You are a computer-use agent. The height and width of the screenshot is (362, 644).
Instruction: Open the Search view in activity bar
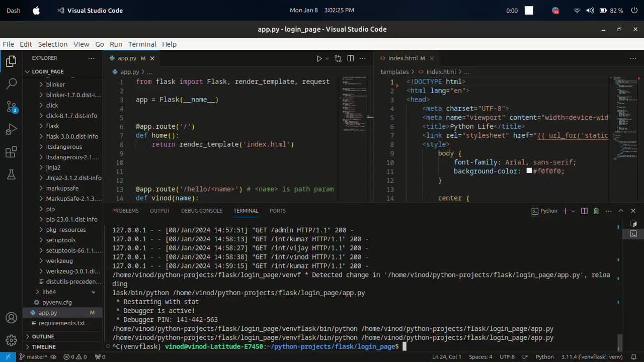click(x=11, y=84)
